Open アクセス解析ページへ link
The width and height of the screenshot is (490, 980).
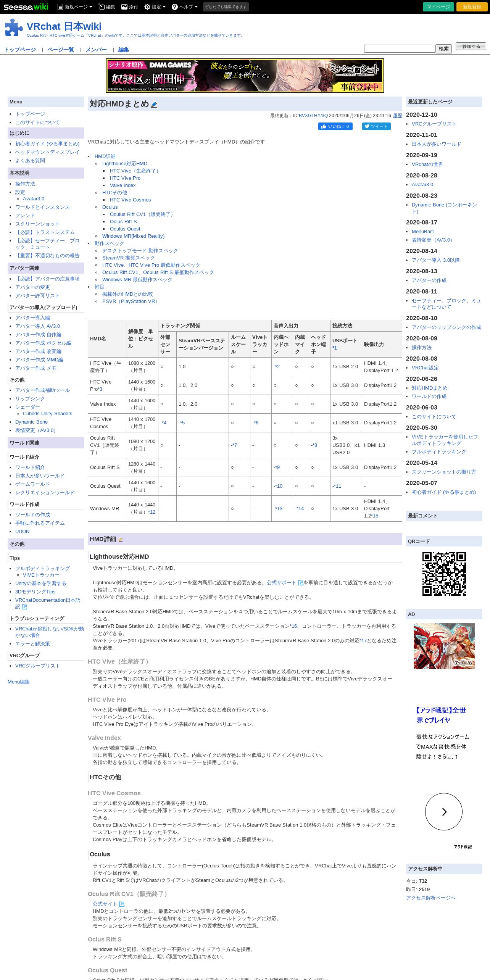(x=431, y=898)
